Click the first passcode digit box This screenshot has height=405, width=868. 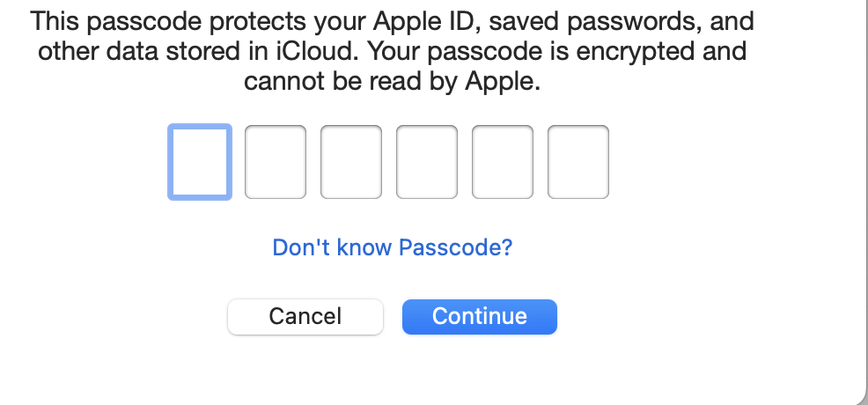pyautogui.click(x=200, y=162)
